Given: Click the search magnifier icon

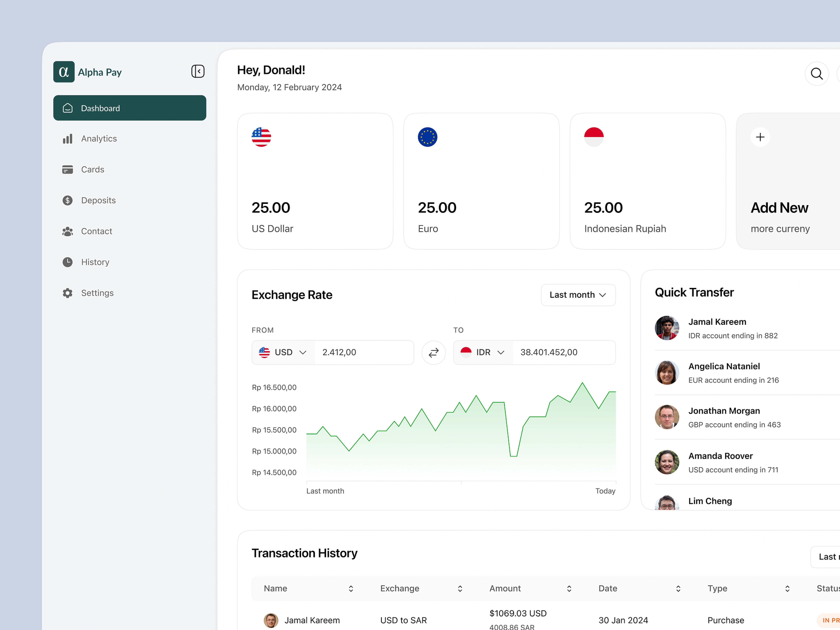Looking at the screenshot, I should pos(816,74).
